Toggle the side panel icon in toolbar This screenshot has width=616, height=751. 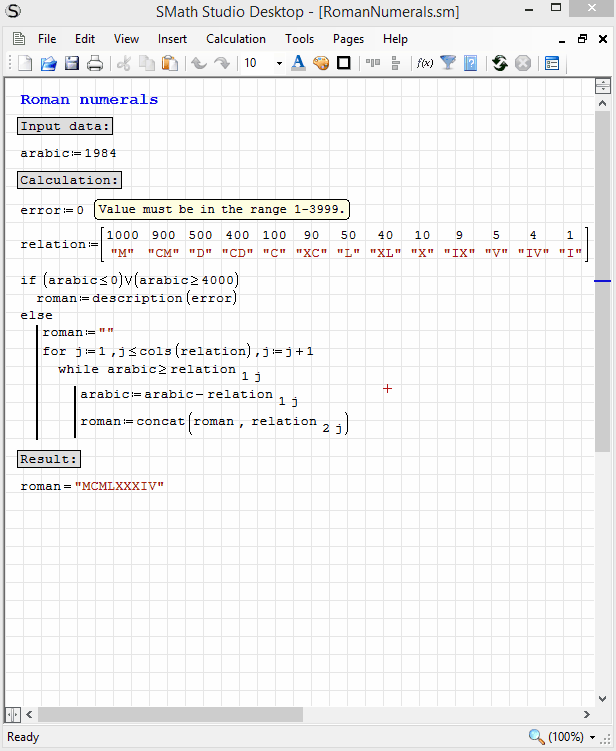[551, 63]
